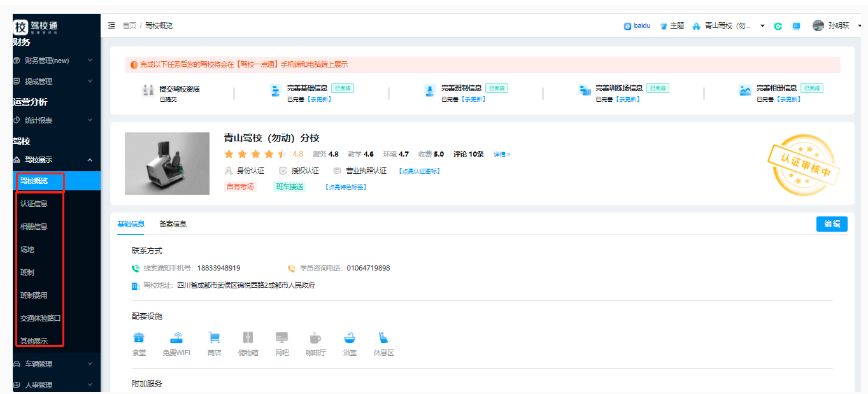Open 交通体验路口 in the sidebar
The width and height of the screenshot is (868, 394).
tap(41, 318)
